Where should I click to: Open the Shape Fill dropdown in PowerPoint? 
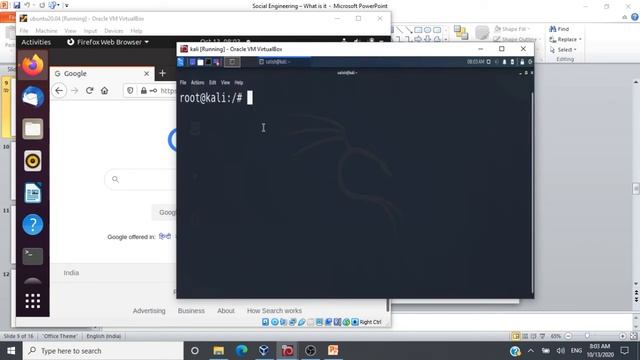[512, 29]
